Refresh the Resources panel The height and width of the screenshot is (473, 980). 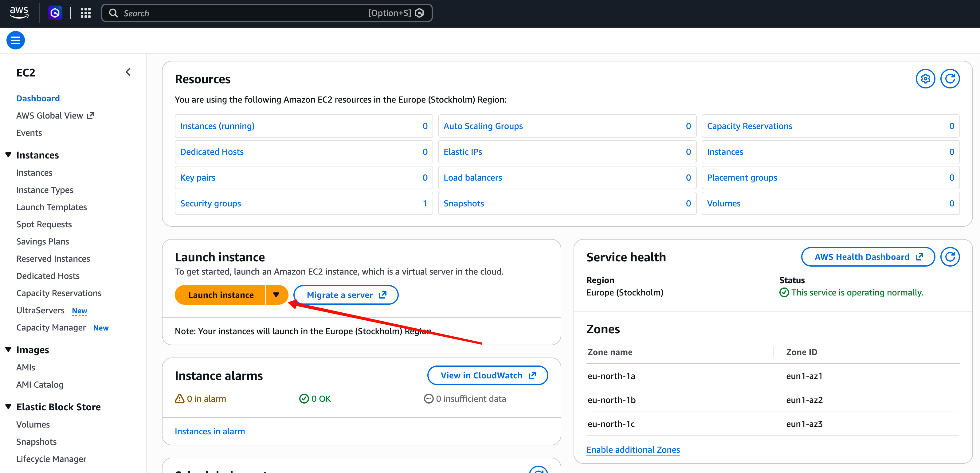click(x=950, y=79)
